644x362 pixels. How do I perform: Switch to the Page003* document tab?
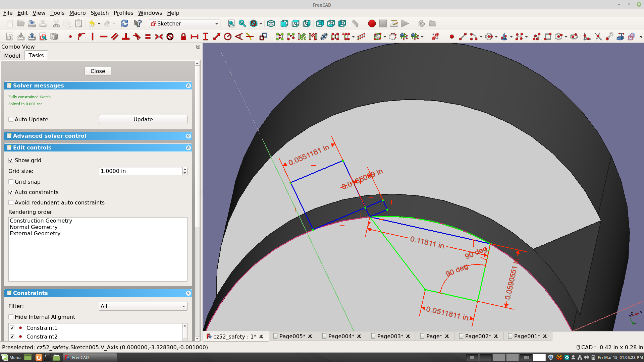(390, 336)
